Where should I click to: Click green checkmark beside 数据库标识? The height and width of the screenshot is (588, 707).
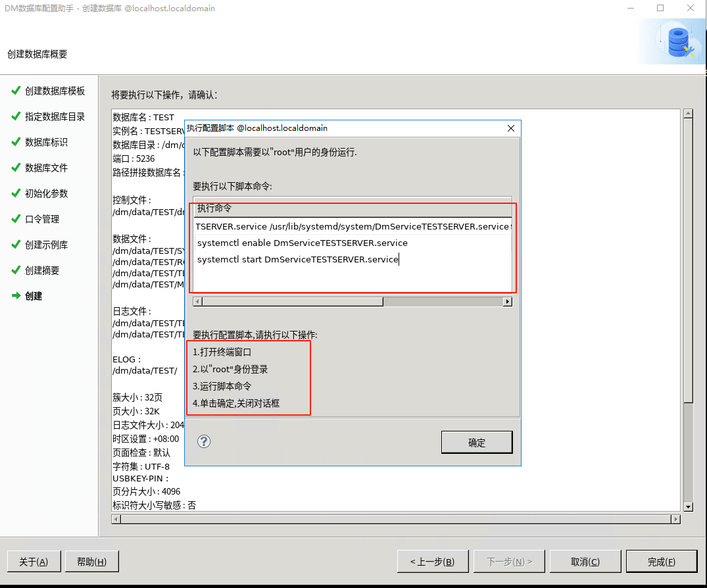point(16,142)
